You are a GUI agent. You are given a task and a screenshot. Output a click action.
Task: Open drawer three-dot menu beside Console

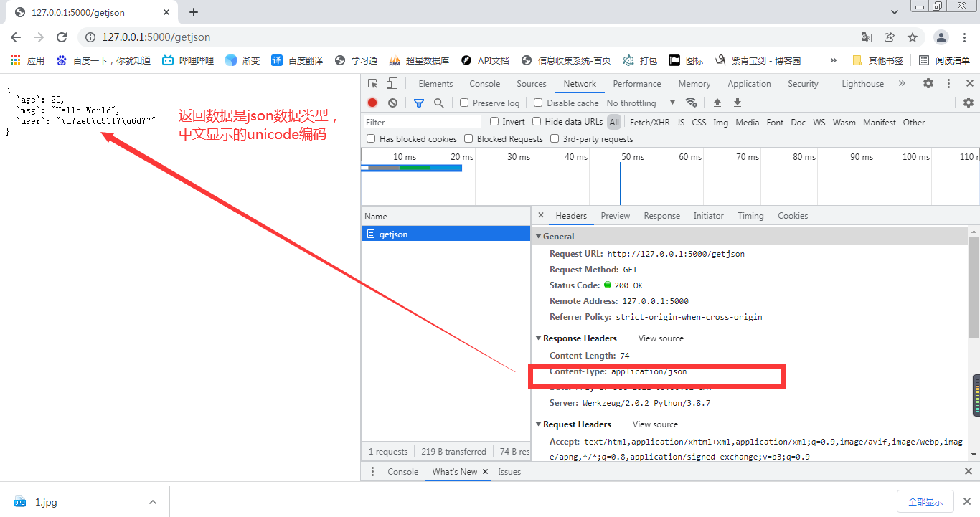point(372,471)
